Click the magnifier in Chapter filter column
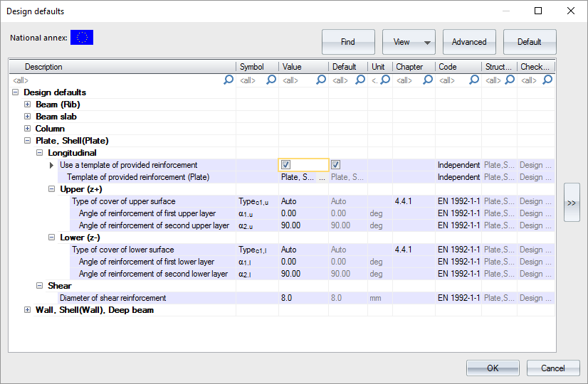 click(428, 80)
